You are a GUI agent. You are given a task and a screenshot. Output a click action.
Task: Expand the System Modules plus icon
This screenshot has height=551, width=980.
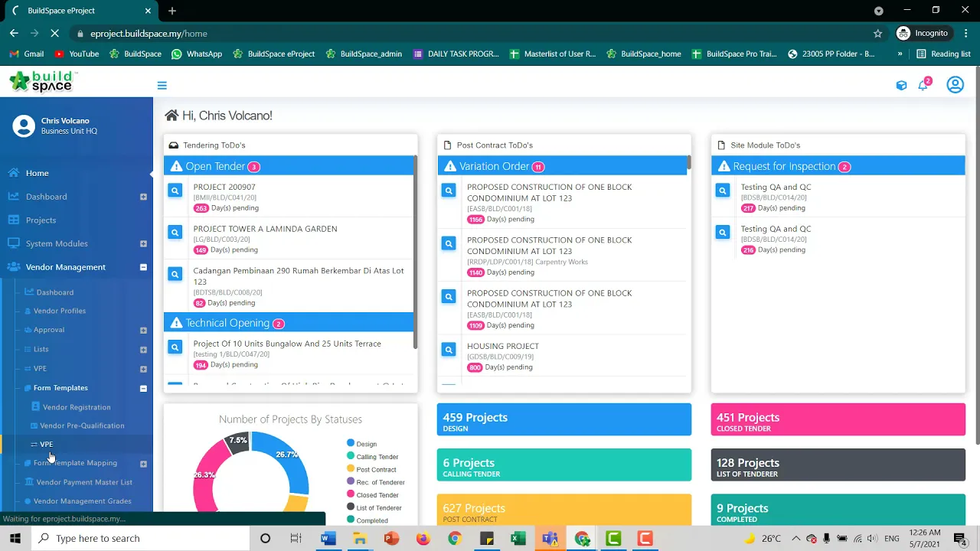(x=143, y=244)
